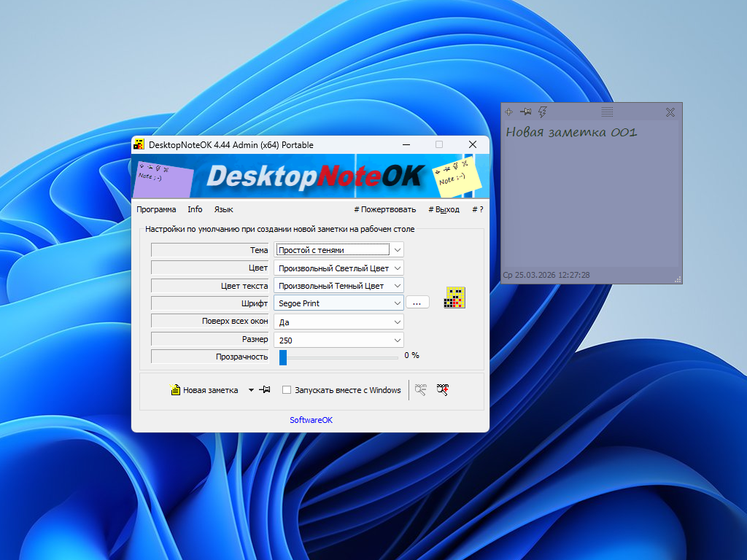Click the lightning bolt icon on the note
This screenshot has width=747, height=560.
click(x=542, y=112)
